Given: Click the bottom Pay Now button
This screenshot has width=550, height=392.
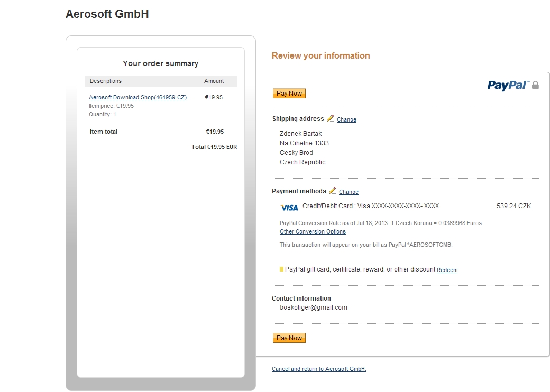Looking at the screenshot, I should [x=289, y=338].
